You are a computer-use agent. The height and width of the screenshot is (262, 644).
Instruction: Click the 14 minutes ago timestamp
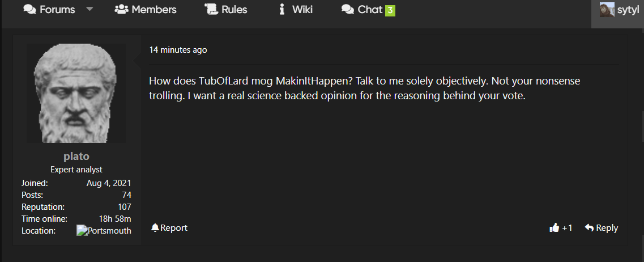178,50
